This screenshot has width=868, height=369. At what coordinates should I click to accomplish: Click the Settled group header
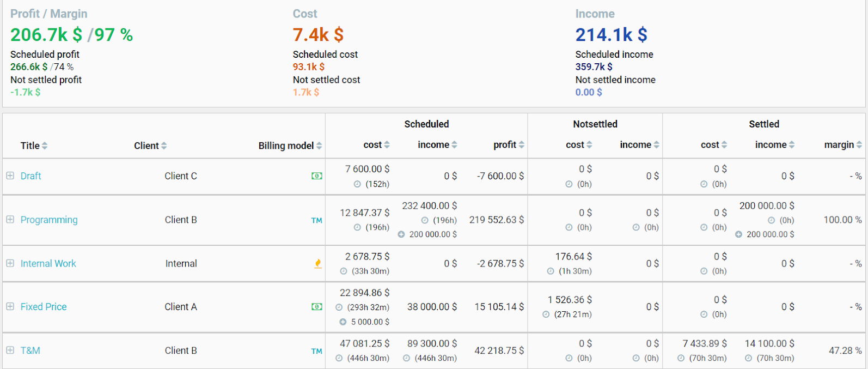point(764,124)
